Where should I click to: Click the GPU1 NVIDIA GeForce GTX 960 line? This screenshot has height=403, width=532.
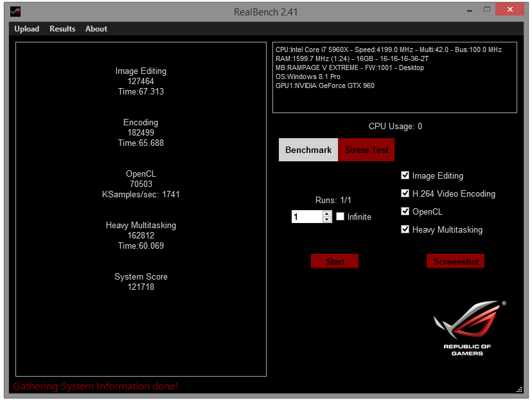pyautogui.click(x=324, y=85)
